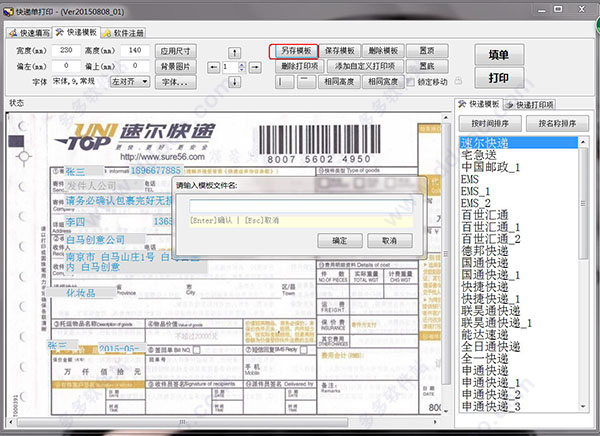Image resolution: width=600 pixels, height=436 pixels.
Task: Click the 删除打印项 button
Action: coord(300,66)
